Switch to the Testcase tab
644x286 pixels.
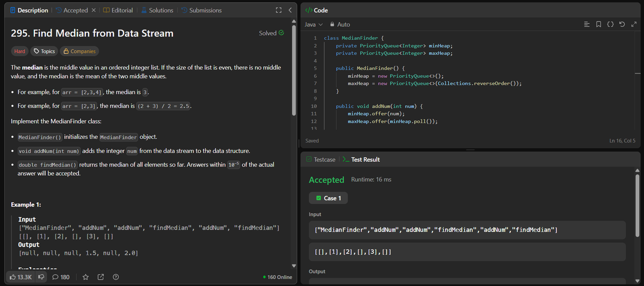(320, 160)
